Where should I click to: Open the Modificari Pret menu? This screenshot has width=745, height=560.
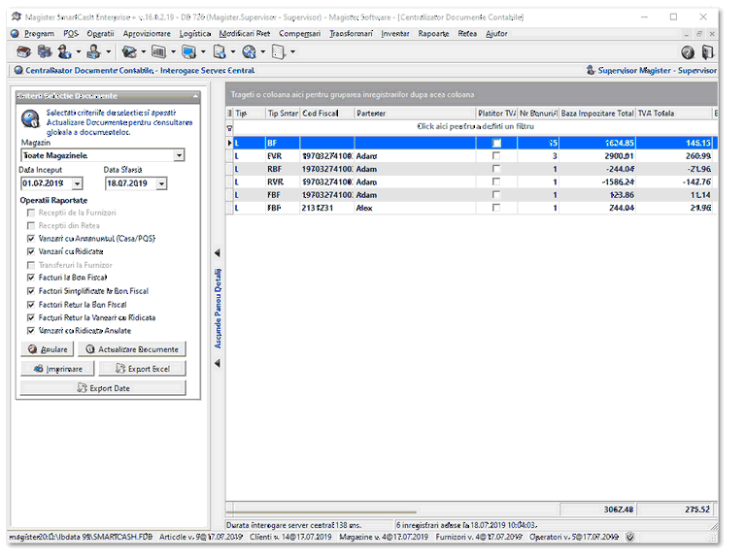pyautogui.click(x=245, y=34)
